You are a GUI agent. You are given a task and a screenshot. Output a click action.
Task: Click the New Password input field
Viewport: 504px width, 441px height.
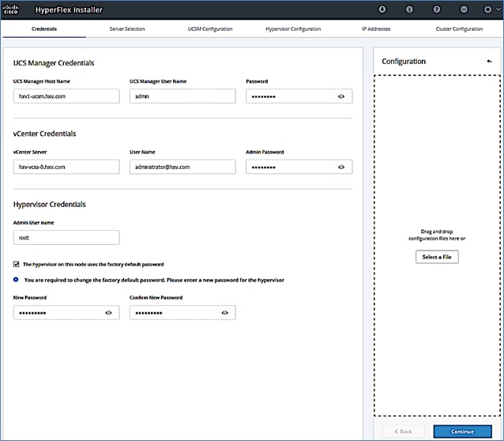pyautogui.click(x=66, y=313)
